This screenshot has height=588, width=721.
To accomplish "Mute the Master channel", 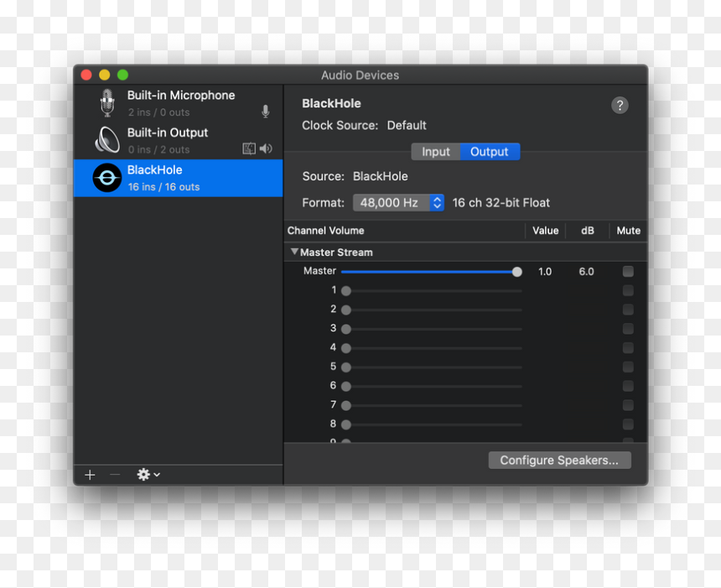I will (x=628, y=272).
